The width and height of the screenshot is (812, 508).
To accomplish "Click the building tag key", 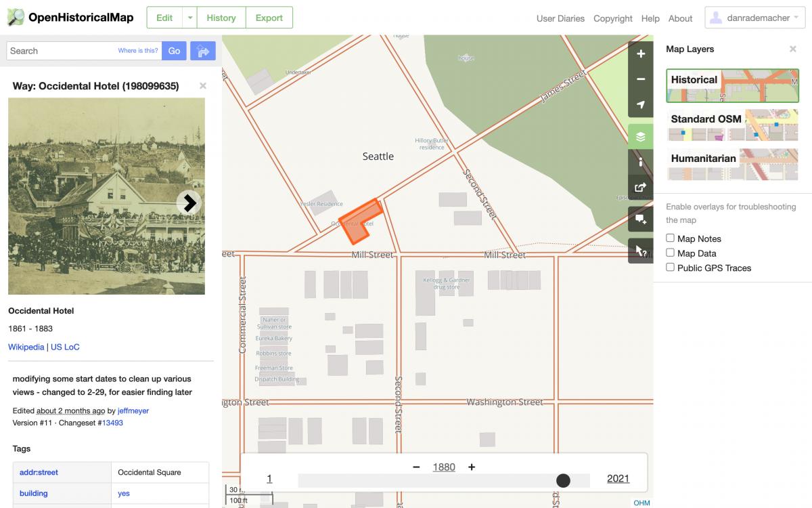I will [x=34, y=493].
